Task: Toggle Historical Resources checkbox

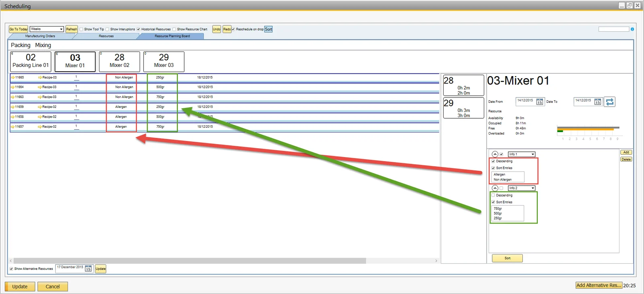Action: click(x=138, y=29)
